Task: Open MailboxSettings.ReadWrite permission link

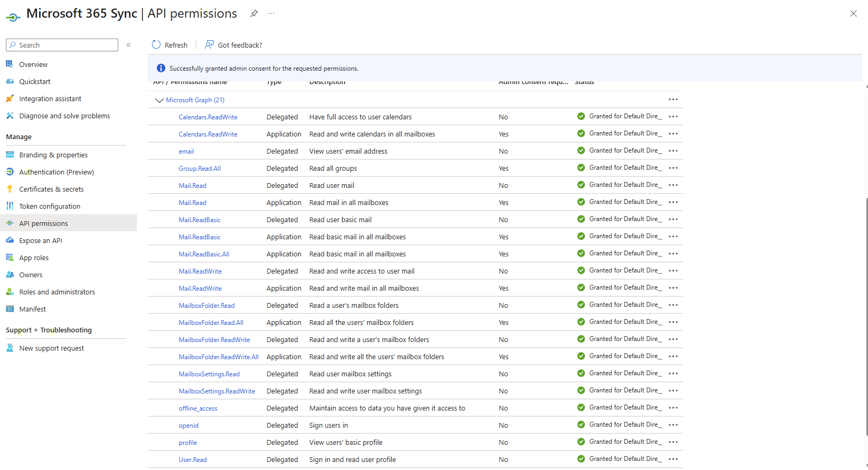Action: coord(217,391)
